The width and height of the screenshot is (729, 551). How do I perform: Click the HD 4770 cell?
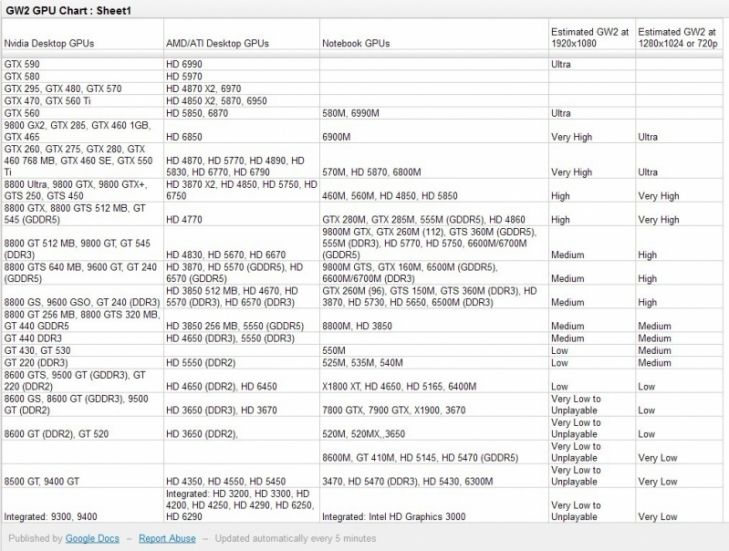coord(185,219)
